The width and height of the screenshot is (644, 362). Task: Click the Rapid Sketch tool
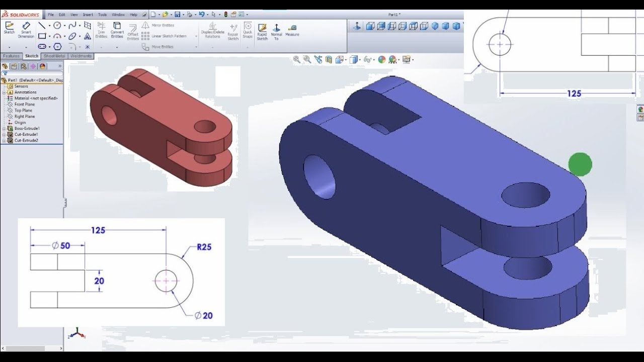262,32
